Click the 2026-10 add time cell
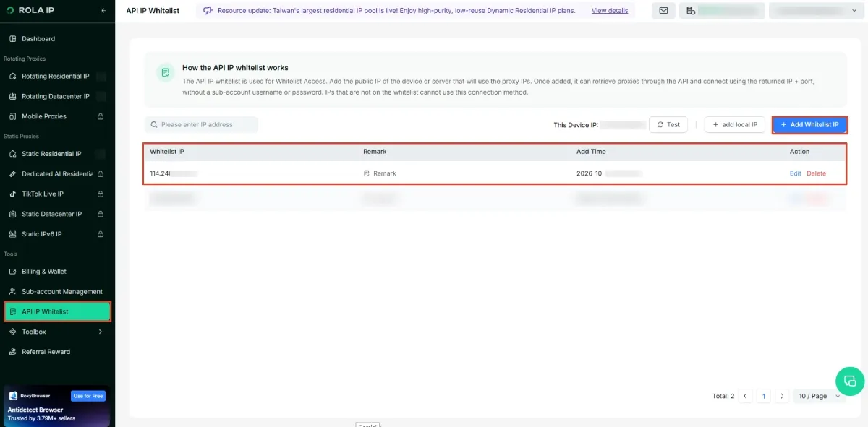The width and height of the screenshot is (868, 427). (x=609, y=173)
